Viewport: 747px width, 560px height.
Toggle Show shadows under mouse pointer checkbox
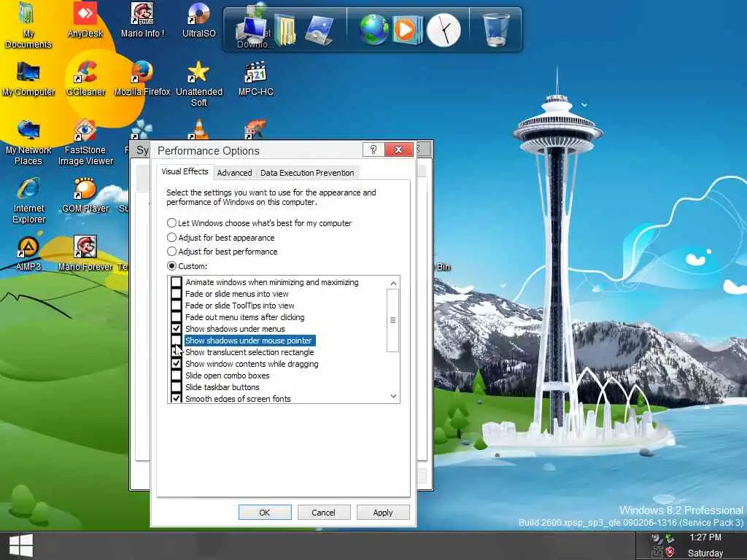pos(177,341)
